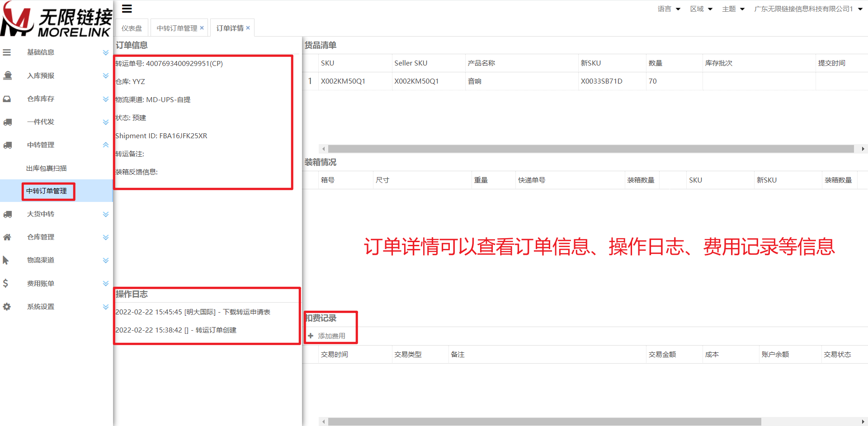Screen dimensions: 868x426
Task: Click the inbox icon beside 仓库库存
Action: pyautogui.click(x=7, y=99)
